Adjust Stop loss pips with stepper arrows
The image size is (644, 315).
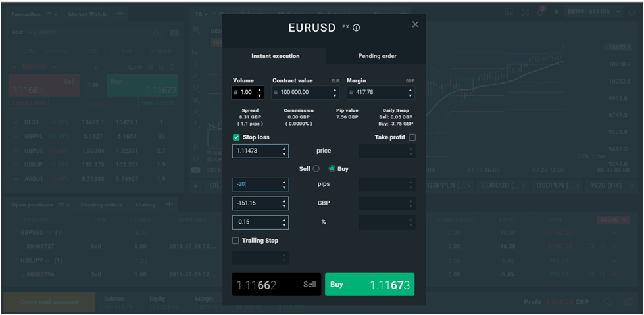point(284,184)
